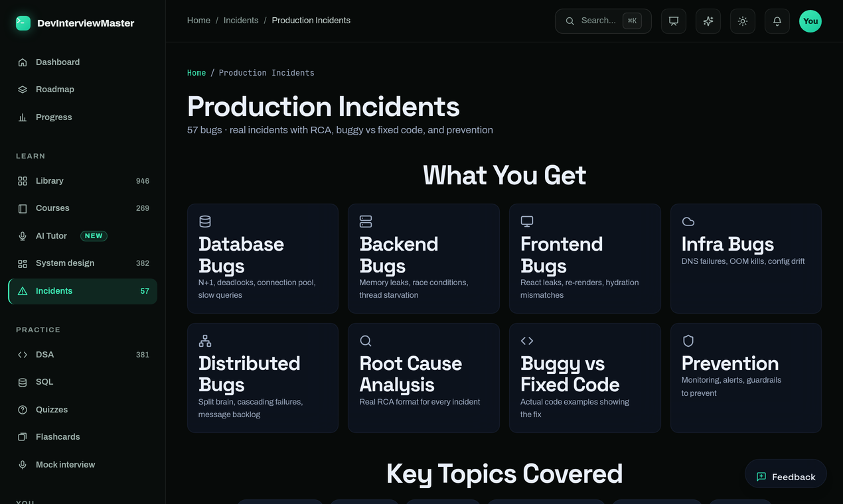Click the 946 count beside Library

tap(143, 181)
